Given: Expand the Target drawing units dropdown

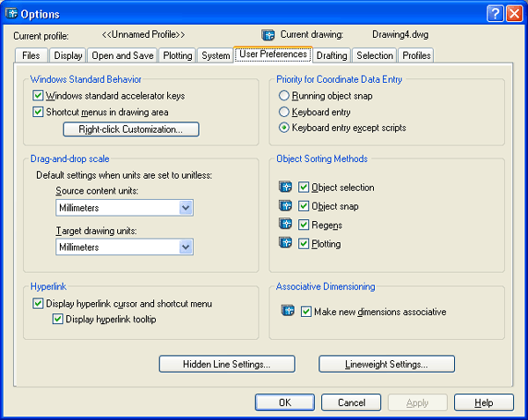Looking at the screenshot, I should pos(186,247).
